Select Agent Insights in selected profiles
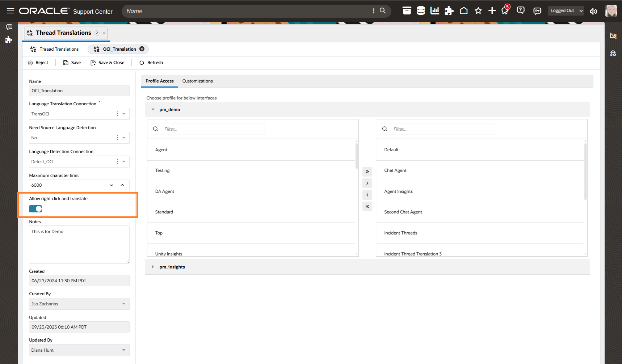Screen dimensions: 622x364 coord(480,191)
